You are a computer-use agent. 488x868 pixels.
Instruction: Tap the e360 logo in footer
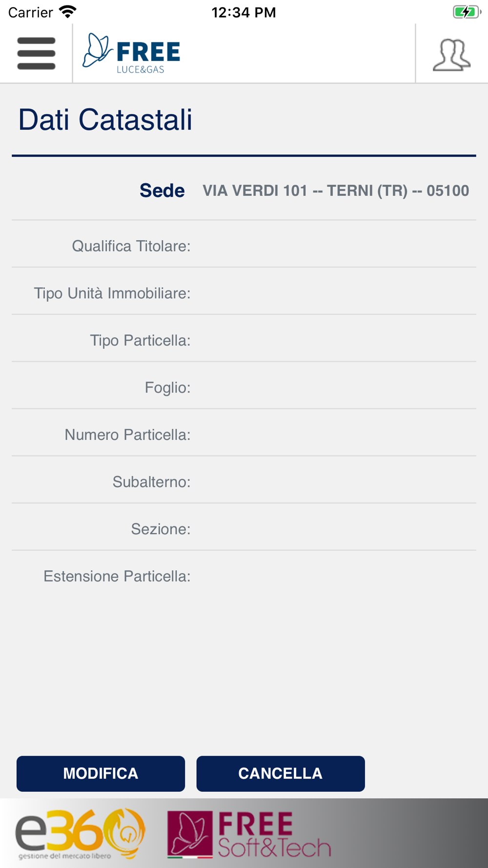click(80, 834)
